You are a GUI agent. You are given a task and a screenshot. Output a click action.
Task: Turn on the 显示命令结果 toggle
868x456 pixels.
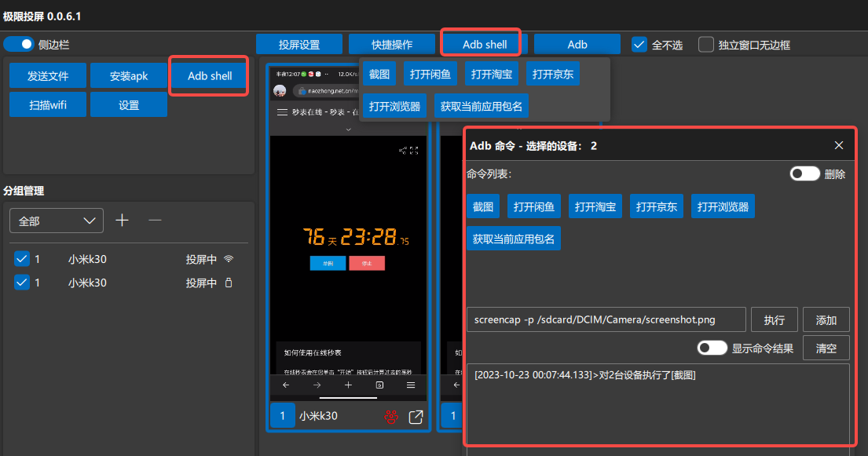712,348
